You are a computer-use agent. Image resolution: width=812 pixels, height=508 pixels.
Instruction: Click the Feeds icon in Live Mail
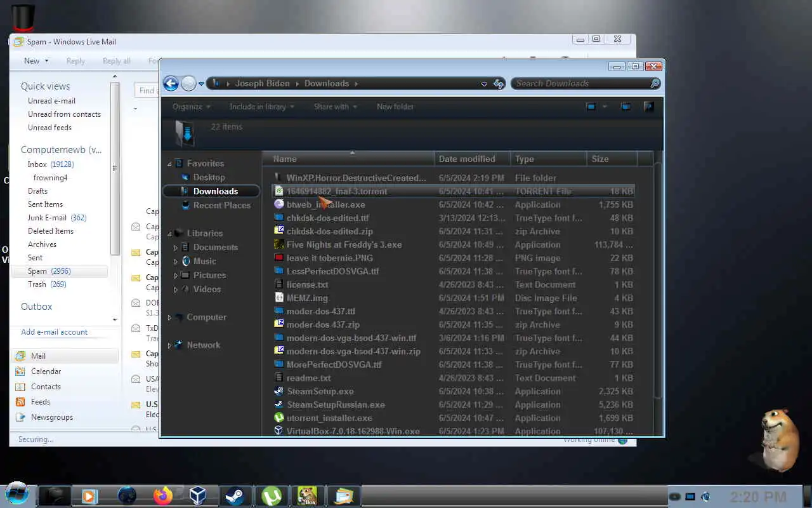20,402
